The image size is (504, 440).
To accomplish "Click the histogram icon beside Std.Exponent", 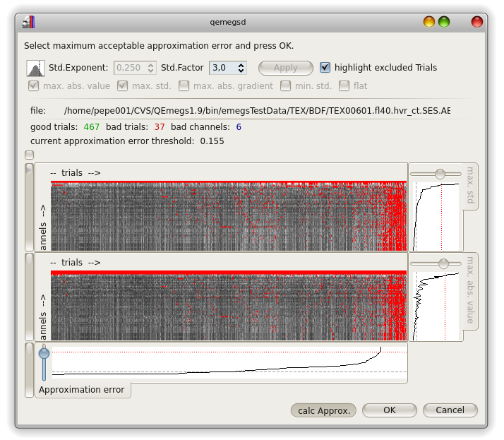I will 35,68.
